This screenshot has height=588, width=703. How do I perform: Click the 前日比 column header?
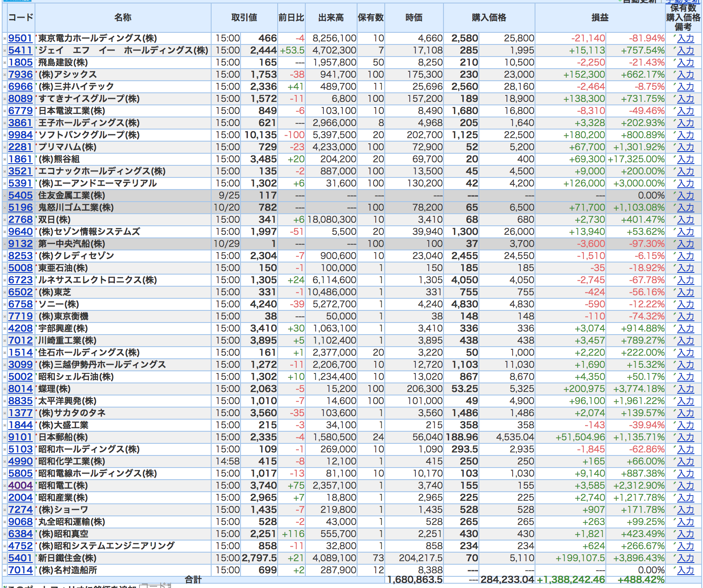pyautogui.click(x=291, y=18)
